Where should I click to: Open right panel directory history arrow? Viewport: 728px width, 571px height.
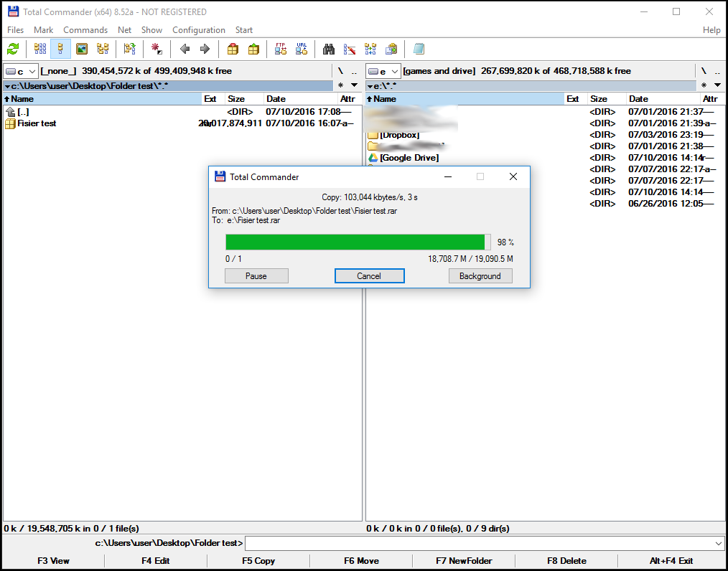tap(717, 85)
